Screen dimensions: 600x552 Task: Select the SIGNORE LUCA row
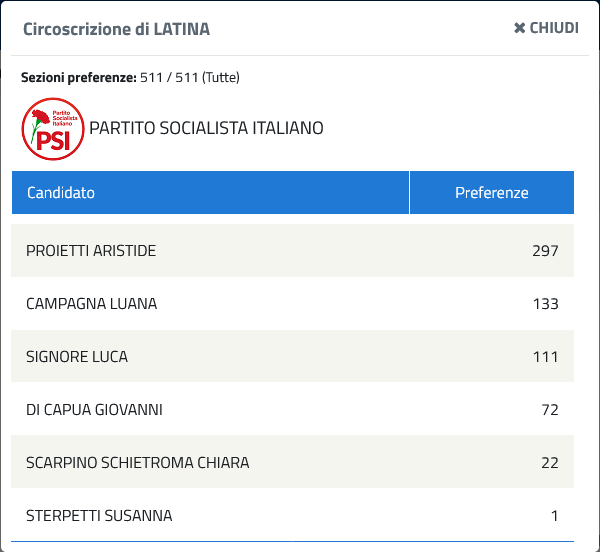point(292,356)
